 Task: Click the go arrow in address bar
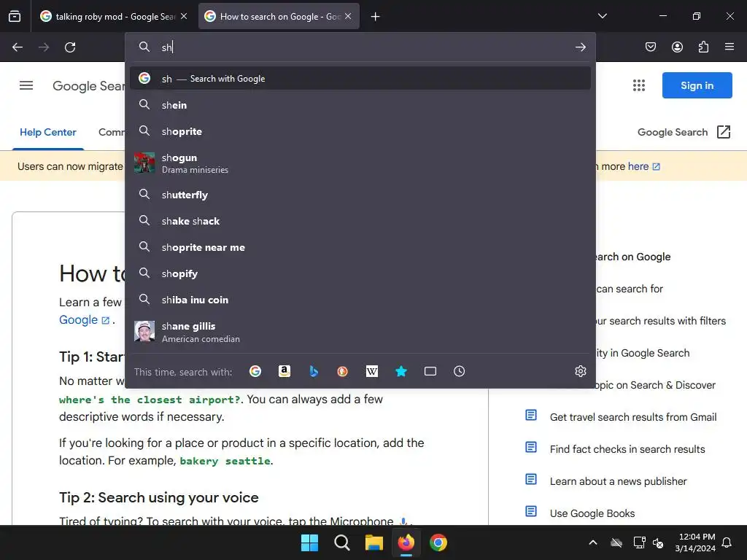click(580, 47)
